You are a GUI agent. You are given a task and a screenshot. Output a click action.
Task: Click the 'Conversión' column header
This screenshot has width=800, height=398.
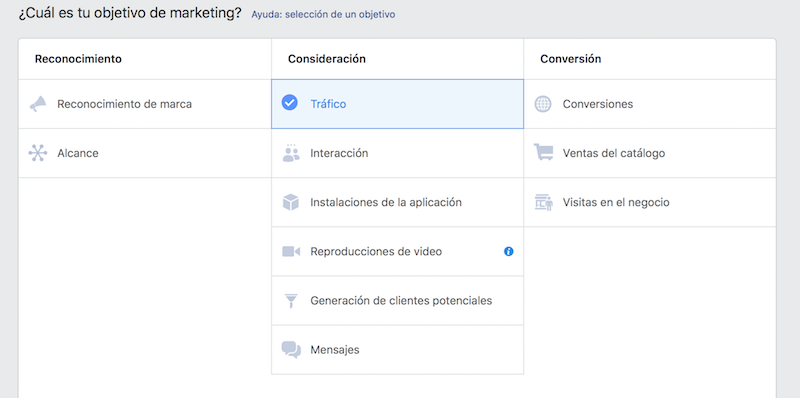tap(570, 59)
